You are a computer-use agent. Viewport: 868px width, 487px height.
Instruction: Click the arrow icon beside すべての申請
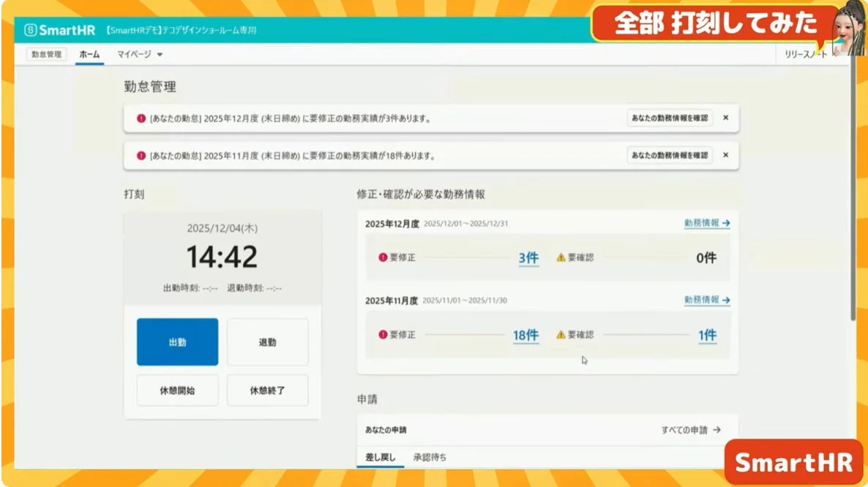coord(716,431)
